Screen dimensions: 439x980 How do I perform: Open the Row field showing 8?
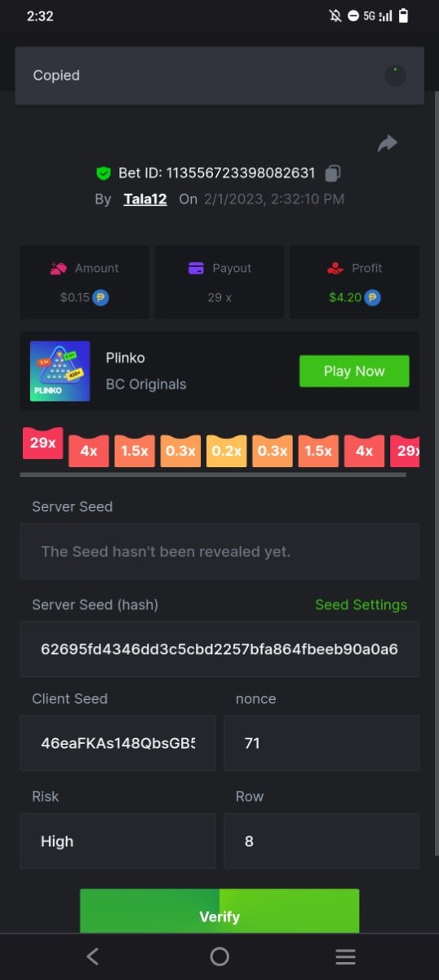click(x=321, y=841)
